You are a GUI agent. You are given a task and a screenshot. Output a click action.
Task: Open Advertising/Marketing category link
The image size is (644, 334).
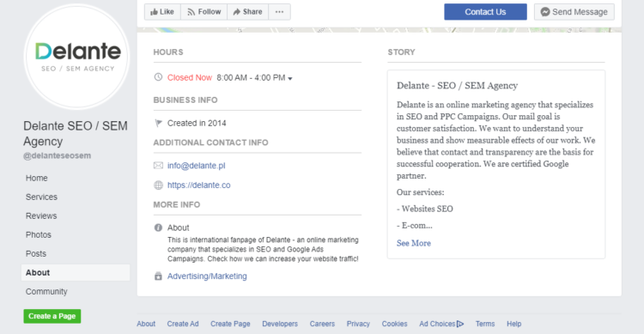point(207,276)
